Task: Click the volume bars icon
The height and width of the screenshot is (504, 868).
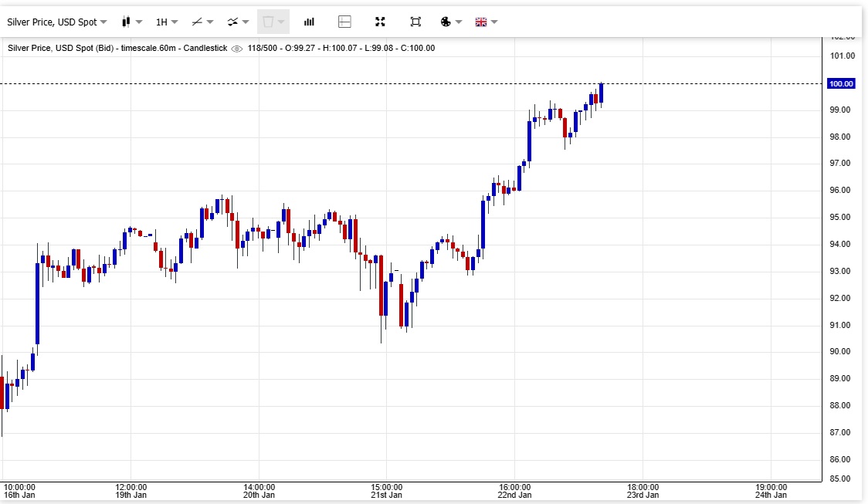Action: [x=309, y=22]
